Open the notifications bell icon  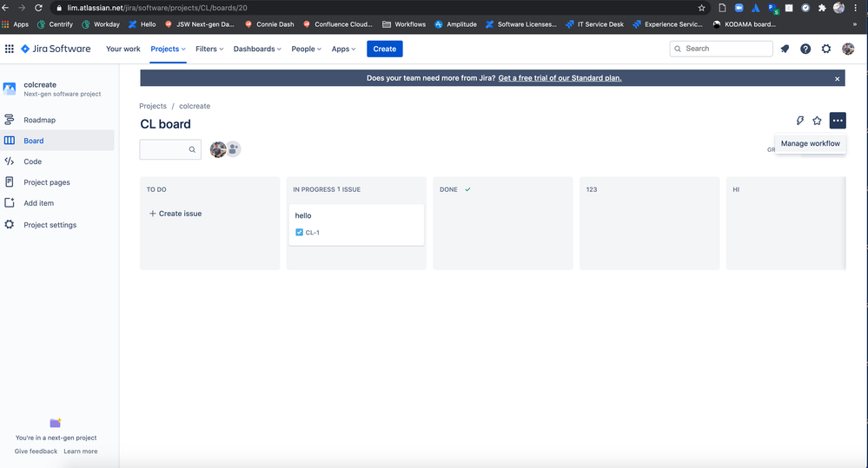(x=785, y=49)
